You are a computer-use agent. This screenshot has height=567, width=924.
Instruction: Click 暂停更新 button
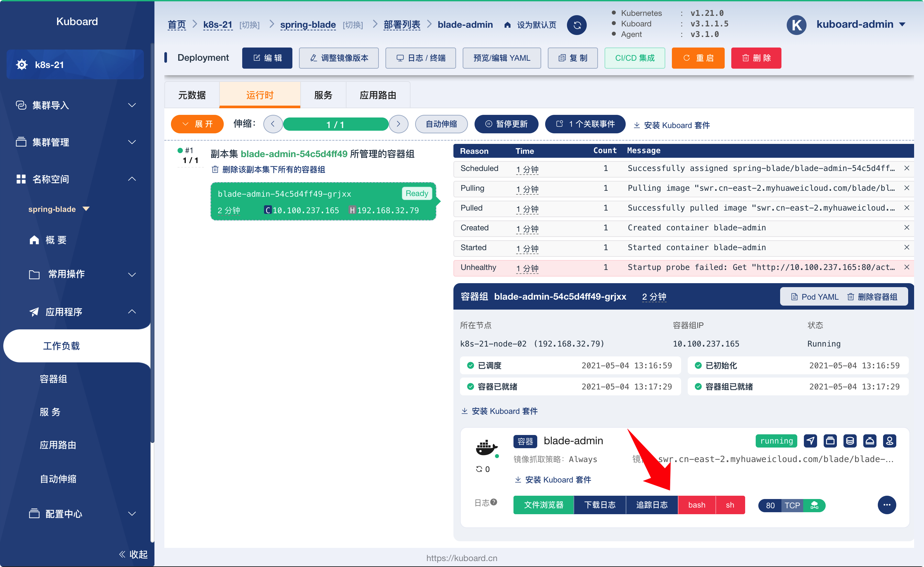(x=507, y=124)
